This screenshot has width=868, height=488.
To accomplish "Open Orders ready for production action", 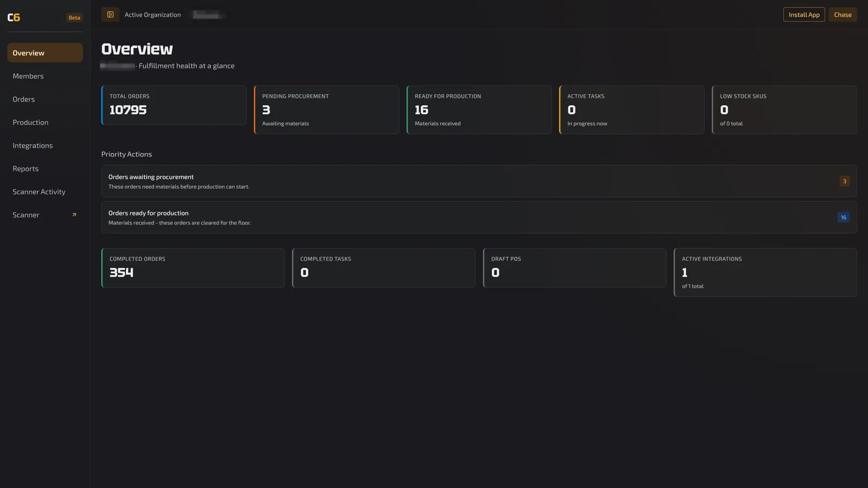I will point(479,217).
